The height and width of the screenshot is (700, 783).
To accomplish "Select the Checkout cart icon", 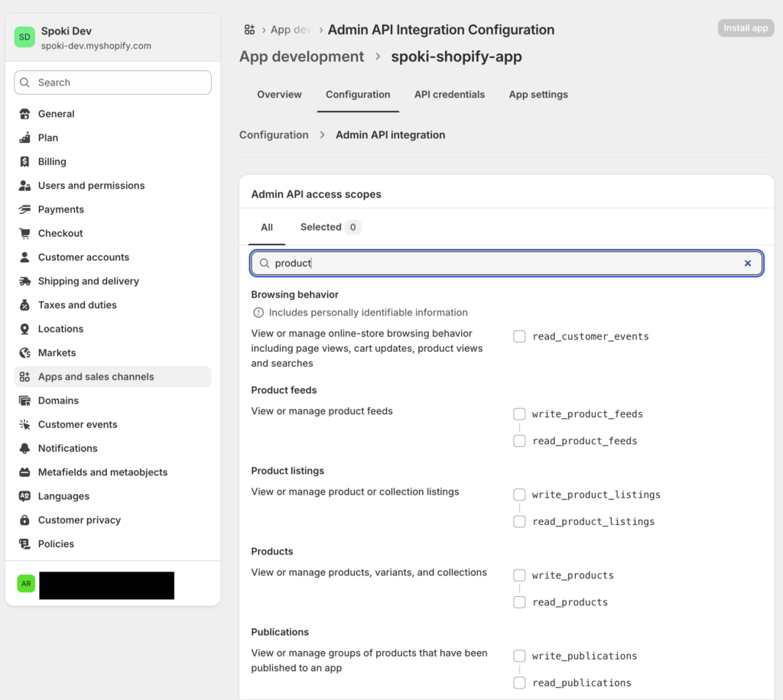I will pyautogui.click(x=24, y=234).
